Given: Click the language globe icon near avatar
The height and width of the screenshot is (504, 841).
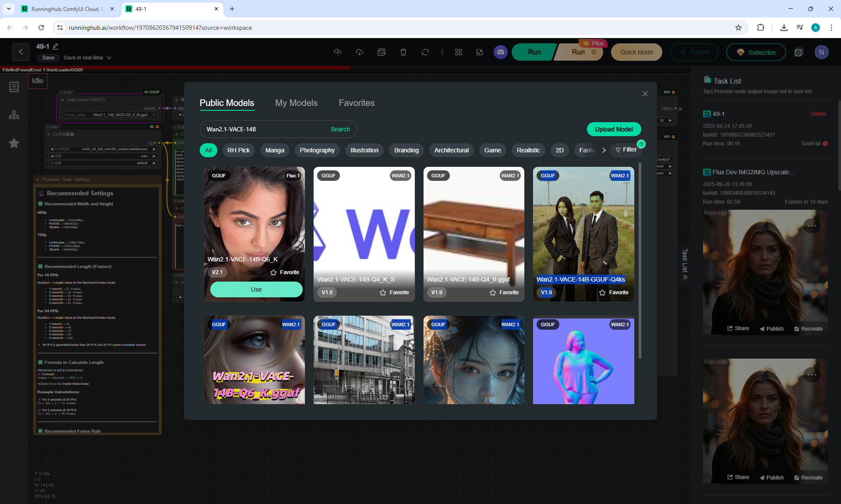Looking at the screenshot, I should point(799,52).
